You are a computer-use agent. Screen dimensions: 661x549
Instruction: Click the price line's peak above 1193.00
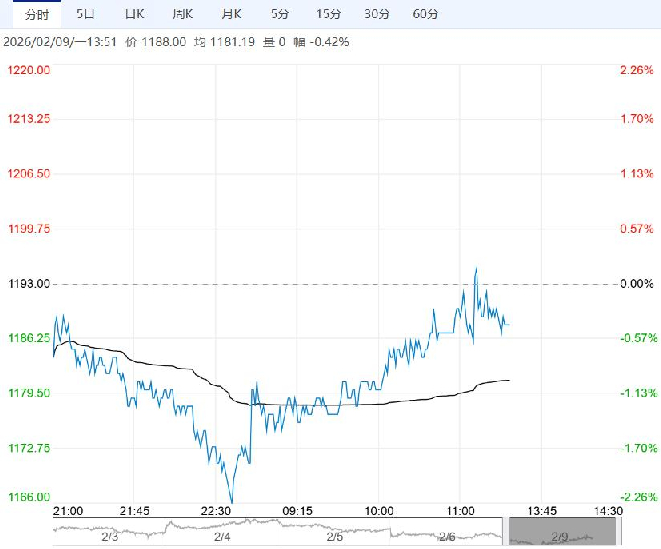coord(476,268)
